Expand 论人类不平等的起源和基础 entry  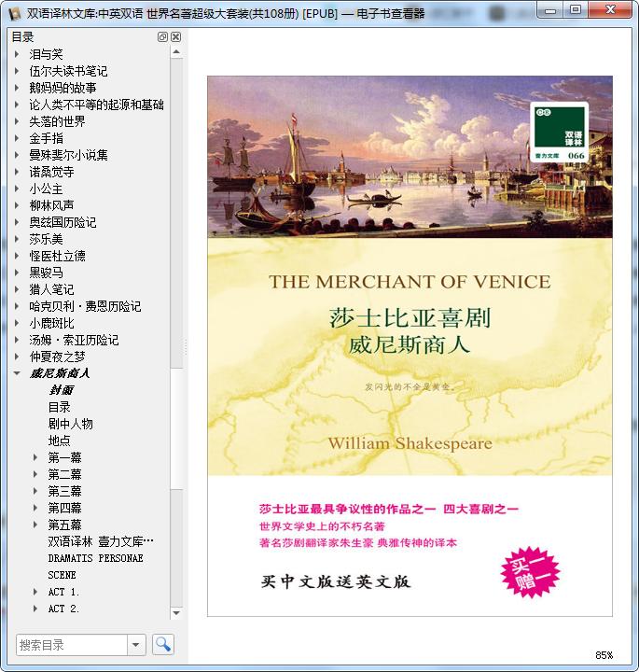pos(17,105)
